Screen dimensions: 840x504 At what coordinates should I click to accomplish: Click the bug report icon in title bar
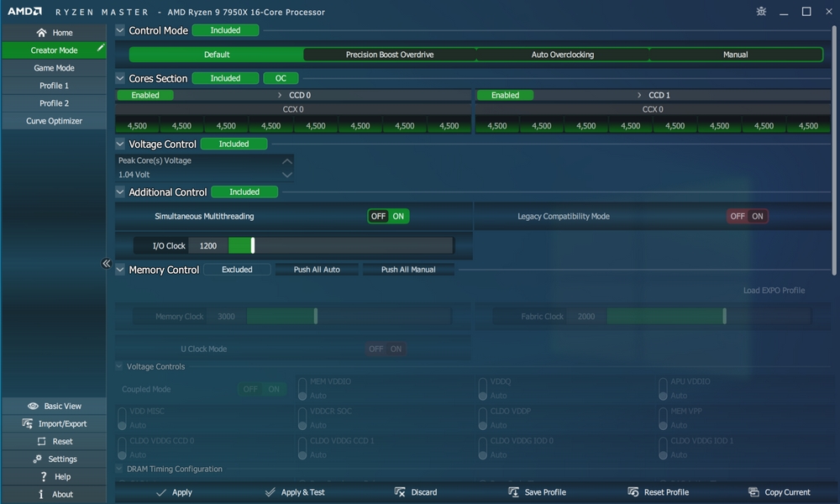(x=761, y=11)
